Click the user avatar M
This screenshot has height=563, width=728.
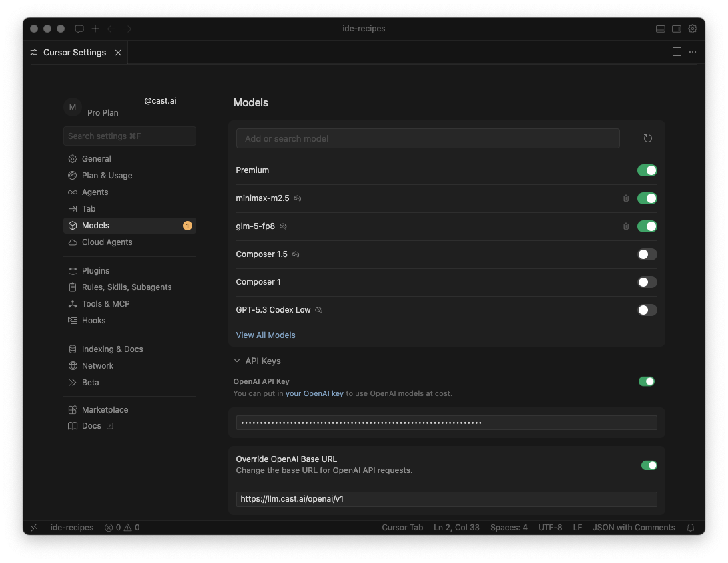[73, 107]
